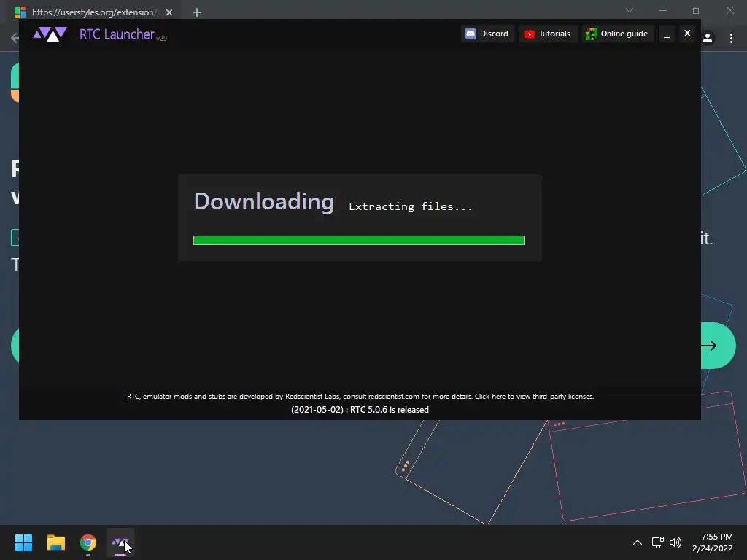The image size is (747, 560).
Task: Open a new Chrome tab
Action: pyautogui.click(x=197, y=12)
